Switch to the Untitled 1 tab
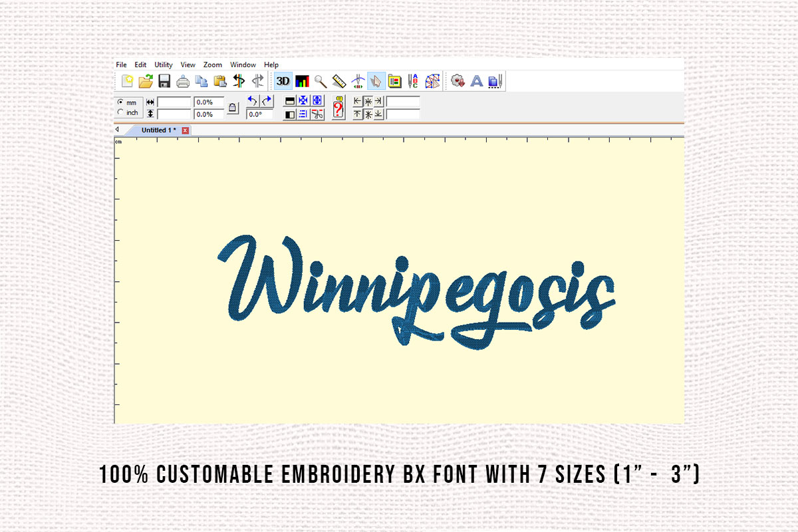798x532 pixels. point(158,130)
